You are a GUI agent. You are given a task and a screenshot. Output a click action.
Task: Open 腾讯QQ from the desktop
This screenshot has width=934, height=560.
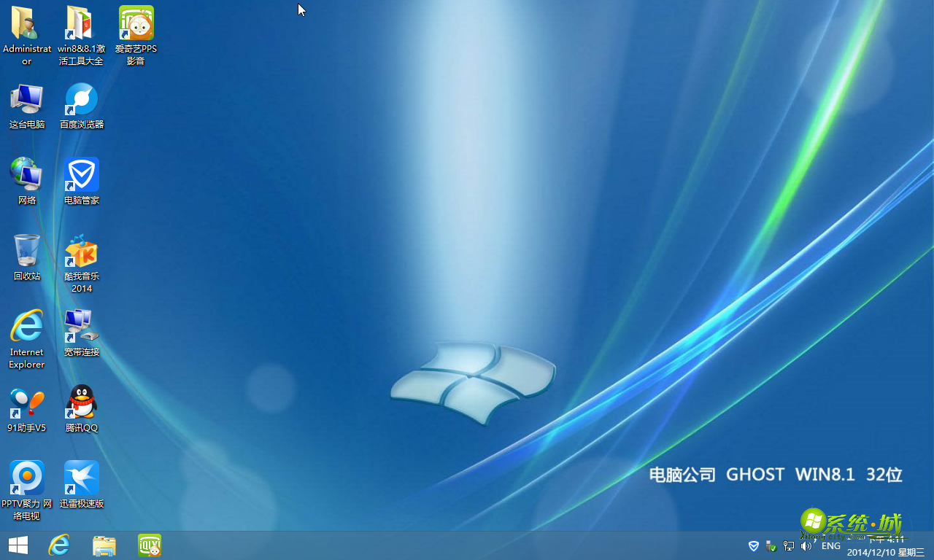[x=81, y=402]
